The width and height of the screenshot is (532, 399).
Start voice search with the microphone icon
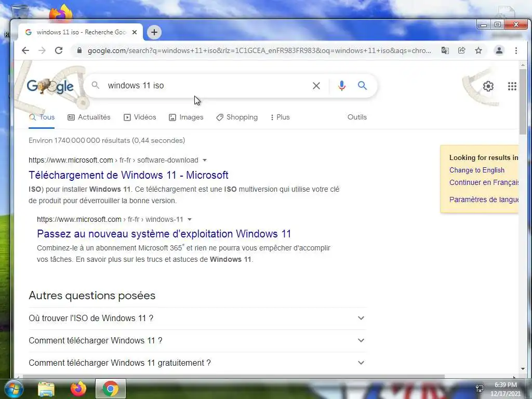point(342,86)
